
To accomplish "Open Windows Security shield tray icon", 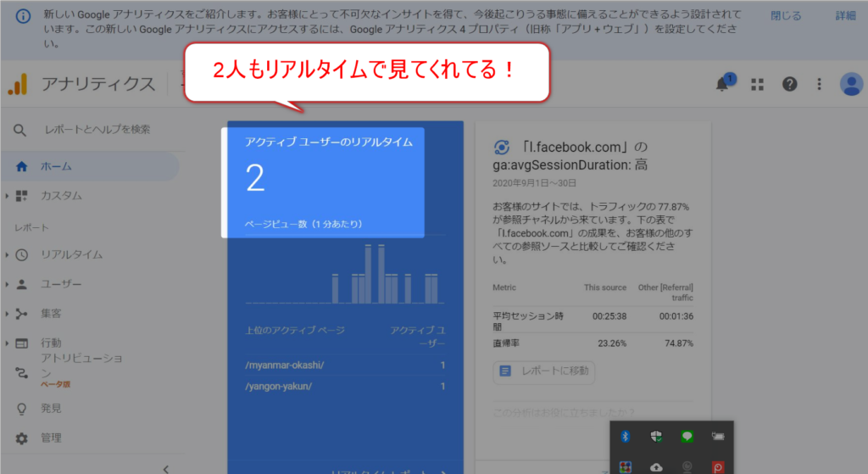I will [655, 436].
